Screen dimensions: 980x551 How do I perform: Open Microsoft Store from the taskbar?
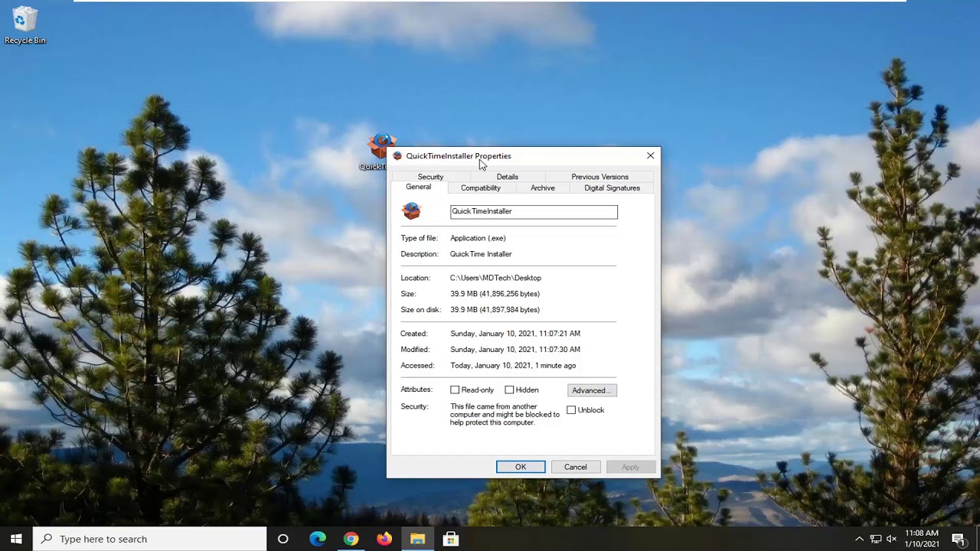pos(451,539)
